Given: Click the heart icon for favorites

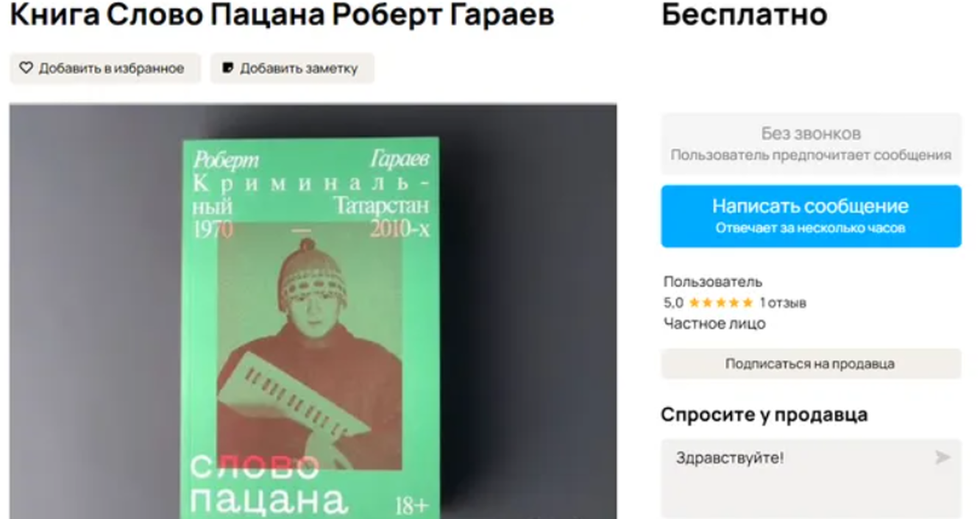Looking at the screenshot, I should [x=26, y=68].
